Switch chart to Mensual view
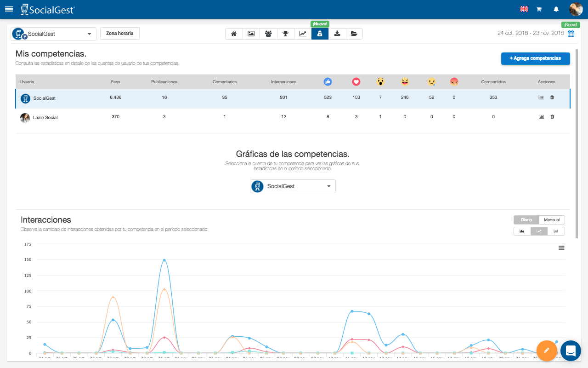 tap(552, 220)
